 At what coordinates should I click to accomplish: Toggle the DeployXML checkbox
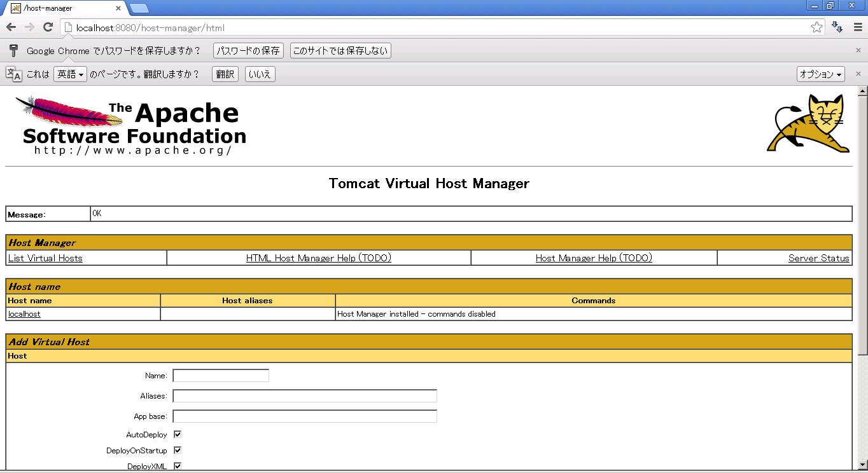(178, 466)
